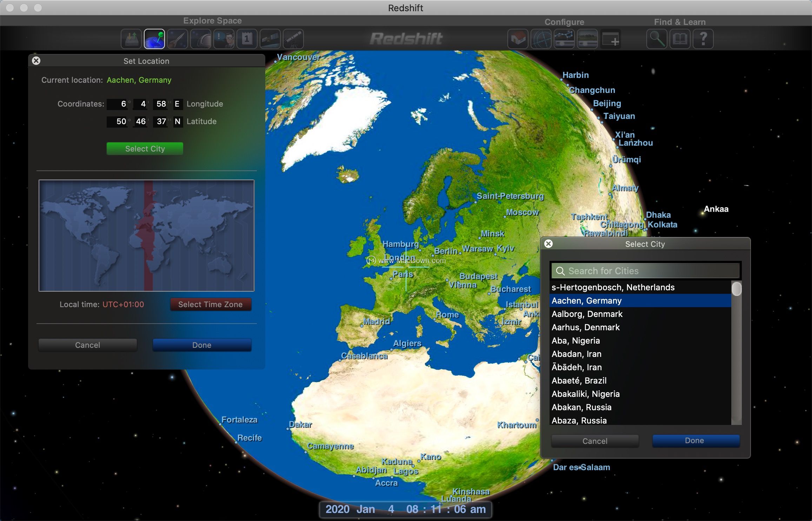This screenshot has width=812, height=521.
Task: Open the observatory dome toolbar icon
Action: [201, 39]
